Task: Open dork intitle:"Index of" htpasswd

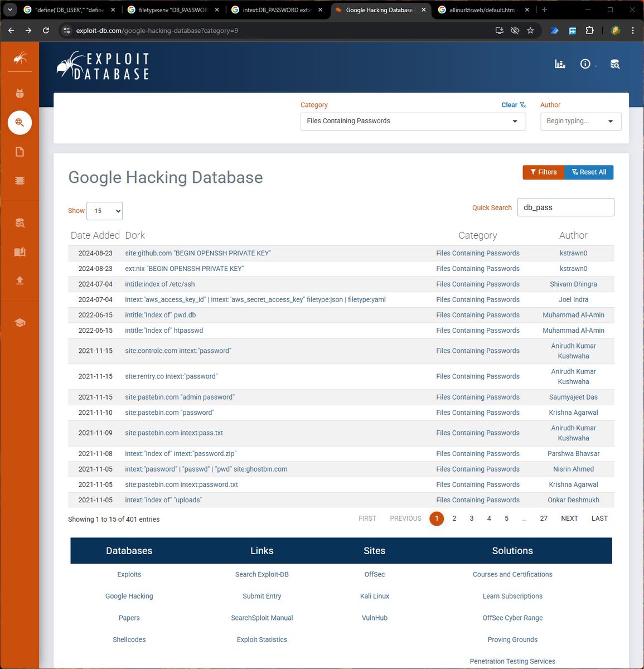Action: 164,331
